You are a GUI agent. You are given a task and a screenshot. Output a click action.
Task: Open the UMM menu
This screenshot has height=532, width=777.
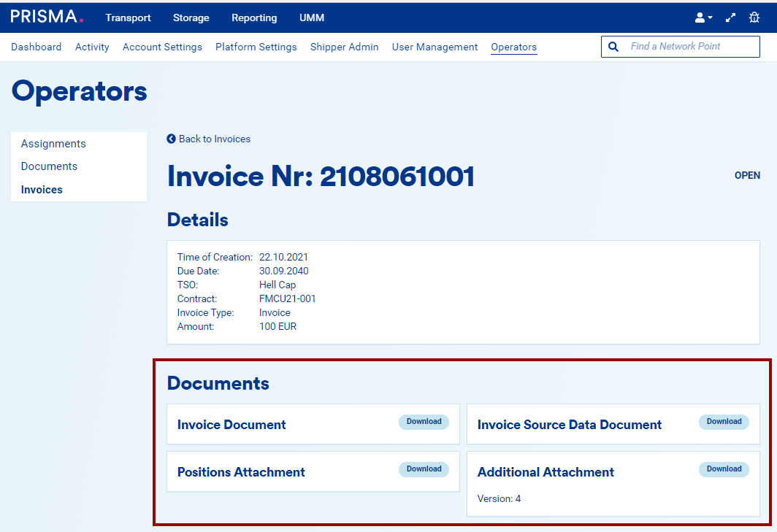click(x=312, y=18)
